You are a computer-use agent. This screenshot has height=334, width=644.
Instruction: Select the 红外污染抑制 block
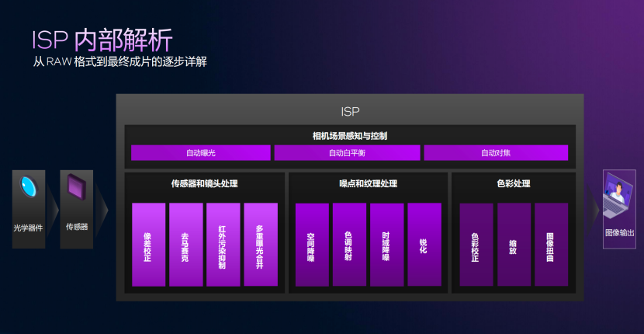[x=223, y=245]
